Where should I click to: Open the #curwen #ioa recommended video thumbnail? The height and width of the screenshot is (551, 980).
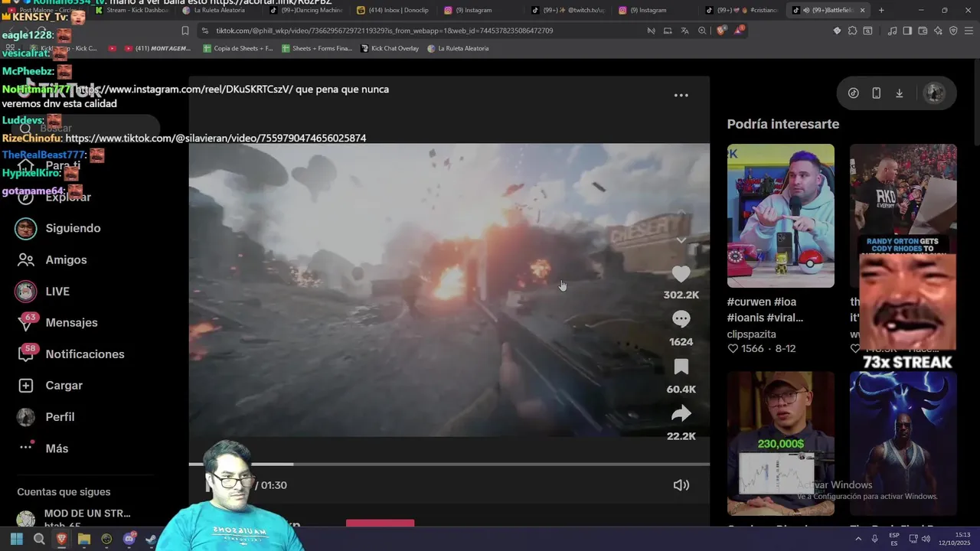[780, 216]
